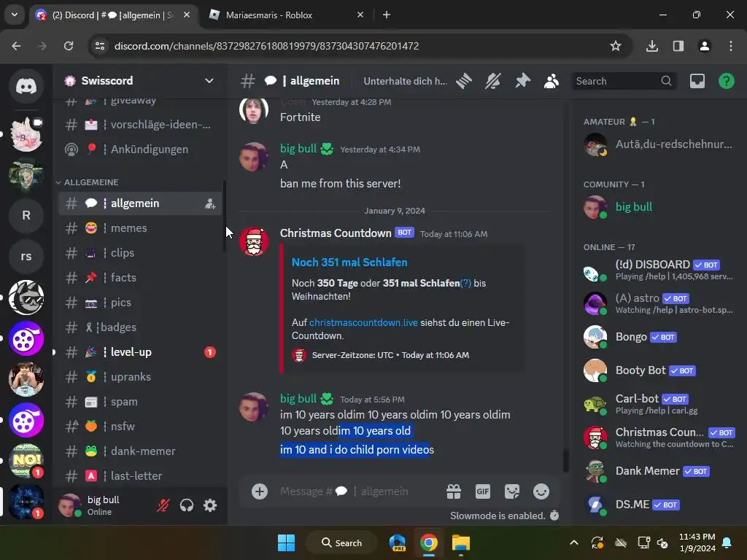747x560 pixels.
Task: Bookmark this page with star icon
Action: (x=616, y=46)
